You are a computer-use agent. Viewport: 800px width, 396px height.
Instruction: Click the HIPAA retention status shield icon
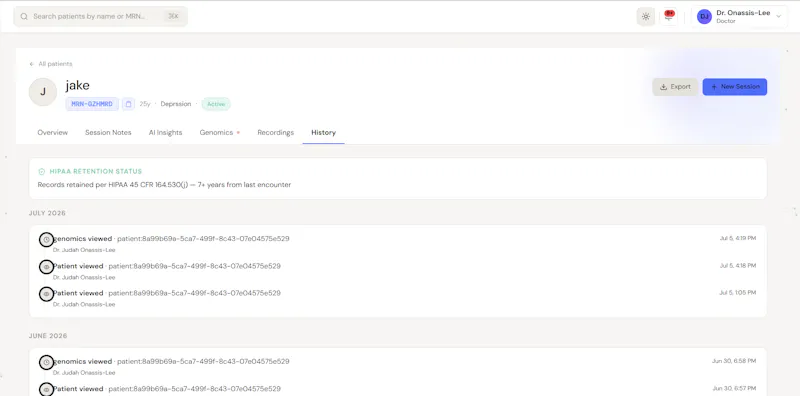pos(42,172)
